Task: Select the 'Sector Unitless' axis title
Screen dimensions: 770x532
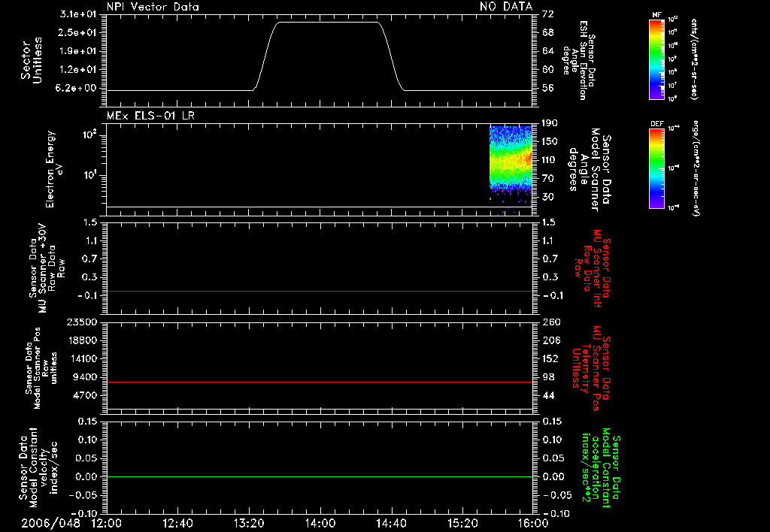Action: [x=32, y=60]
